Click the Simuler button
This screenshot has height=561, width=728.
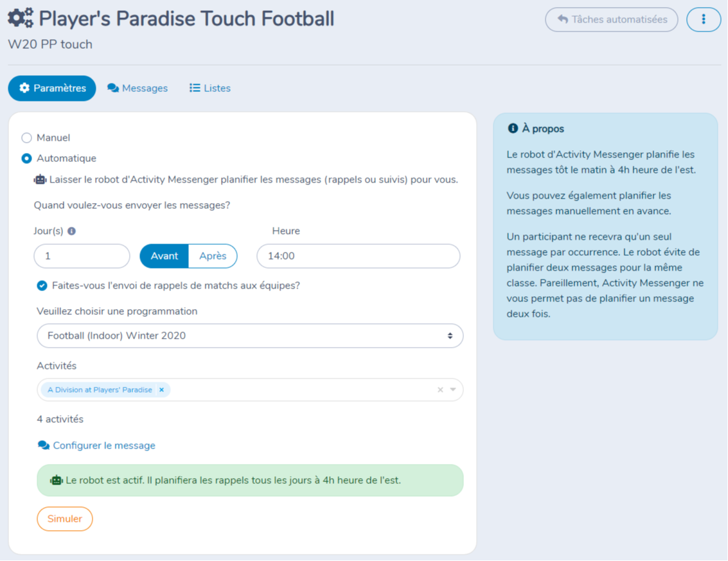pyautogui.click(x=64, y=519)
